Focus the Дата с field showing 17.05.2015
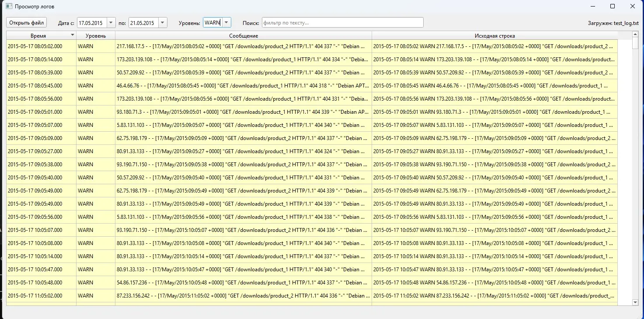The image size is (644, 319). (x=92, y=23)
